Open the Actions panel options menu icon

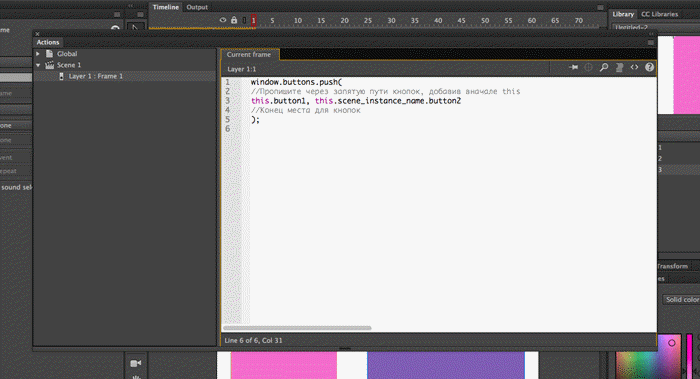tap(651, 42)
